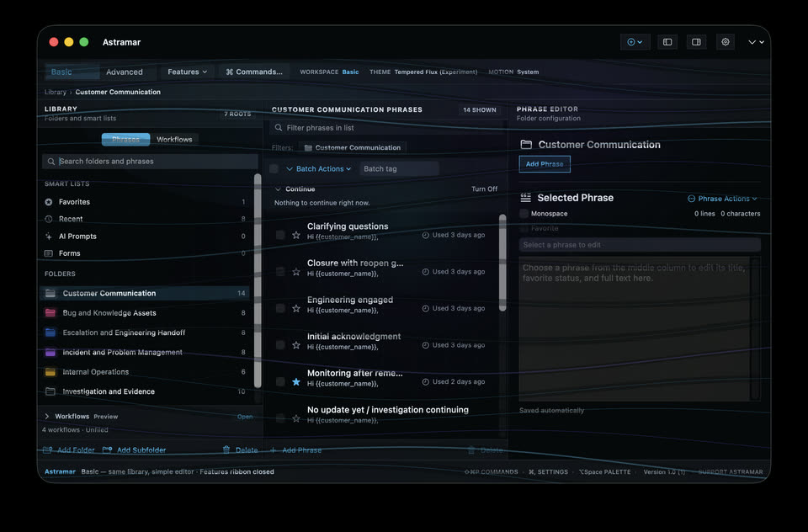Click Add Subfolder button
Viewport: 808px width, 532px height.
[x=134, y=450]
